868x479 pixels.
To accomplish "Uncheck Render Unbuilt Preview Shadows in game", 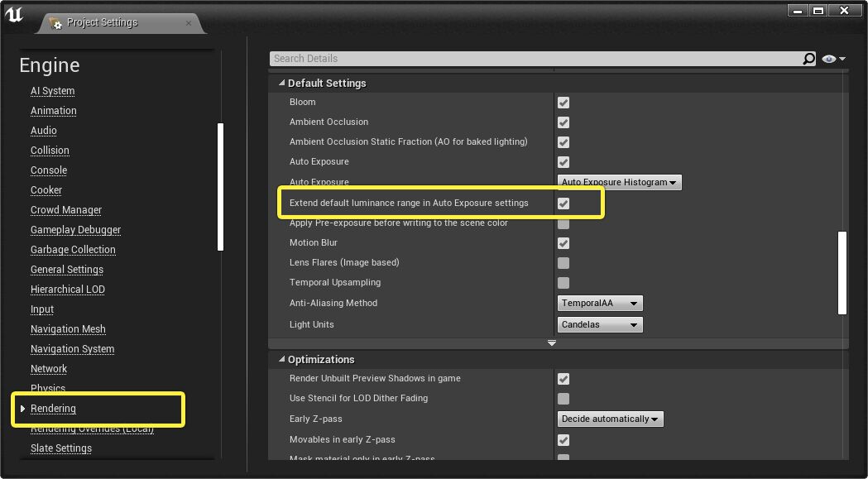I will (x=563, y=379).
